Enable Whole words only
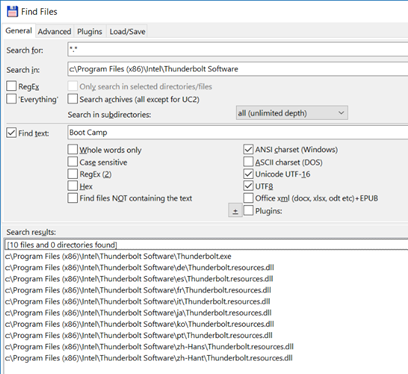The width and height of the screenshot is (408, 374). [x=73, y=149]
